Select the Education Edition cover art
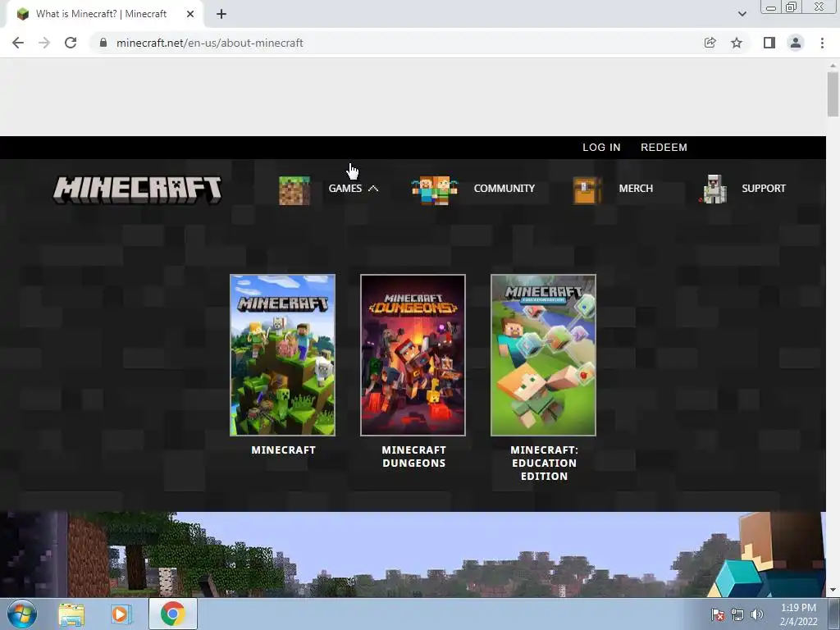 543,355
